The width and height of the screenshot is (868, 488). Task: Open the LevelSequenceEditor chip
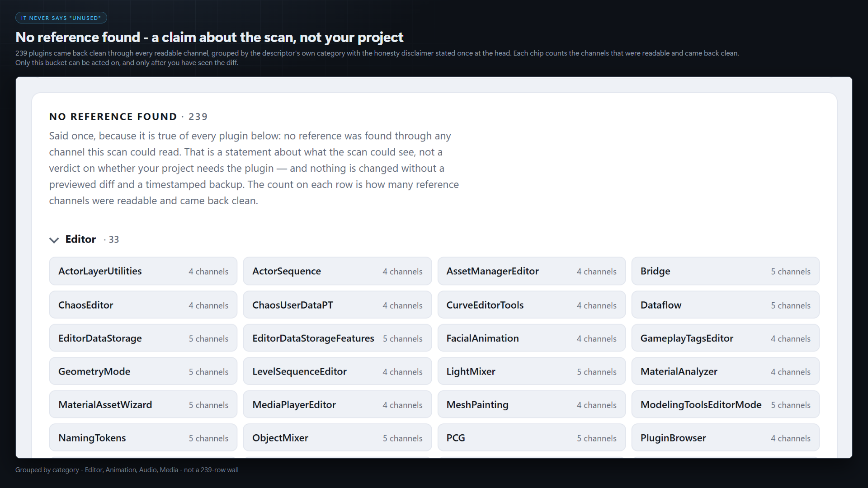pyautogui.click(x=337, y=371)
